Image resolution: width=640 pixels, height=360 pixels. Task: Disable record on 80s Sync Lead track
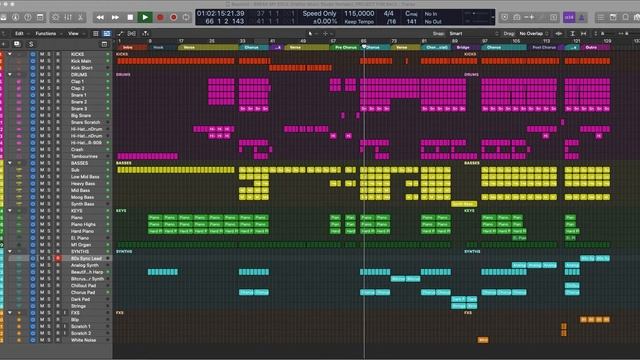(58, 258)
